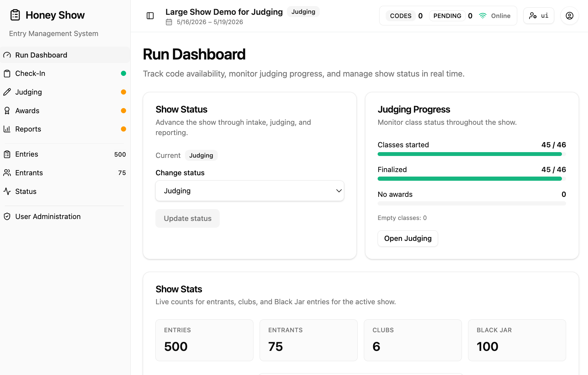Select the Entrants stat card
Viewport: 588px width, 375px height.
click(x=308, y=340)
